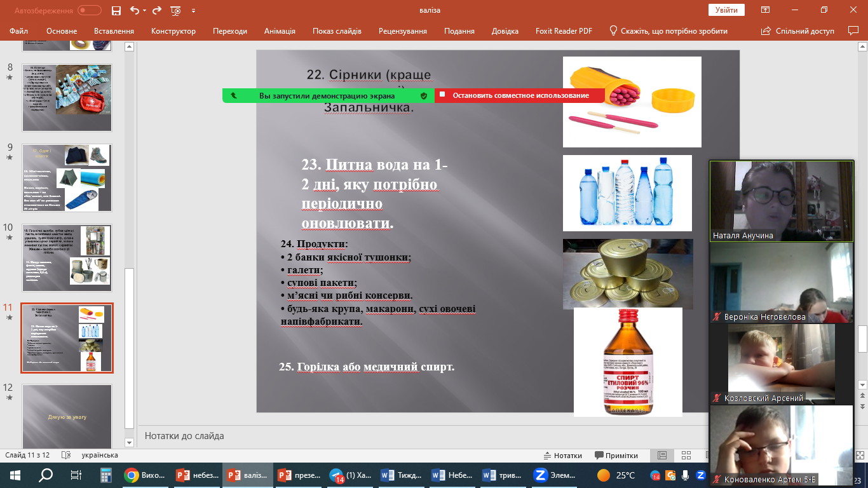Click the green 'Вы запустили демонстрацию экрана' bar
868x488 pixels.
pos(329,95)
